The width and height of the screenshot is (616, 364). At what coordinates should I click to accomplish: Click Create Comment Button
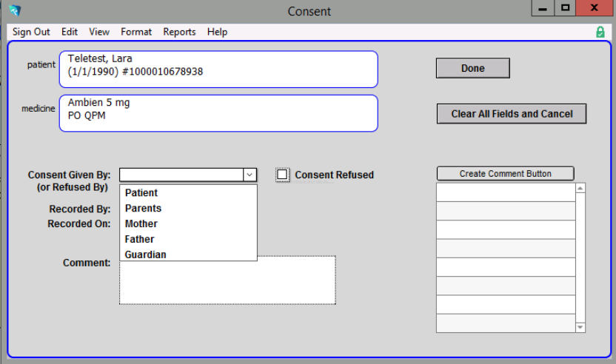(x=505, y=174)
